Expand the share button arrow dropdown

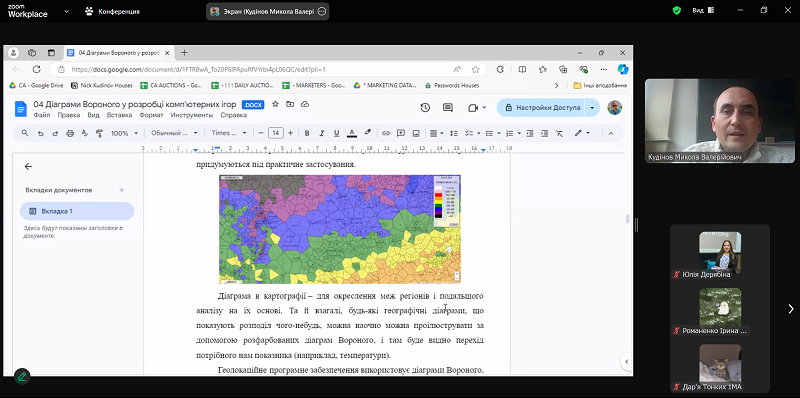point(592,108)
